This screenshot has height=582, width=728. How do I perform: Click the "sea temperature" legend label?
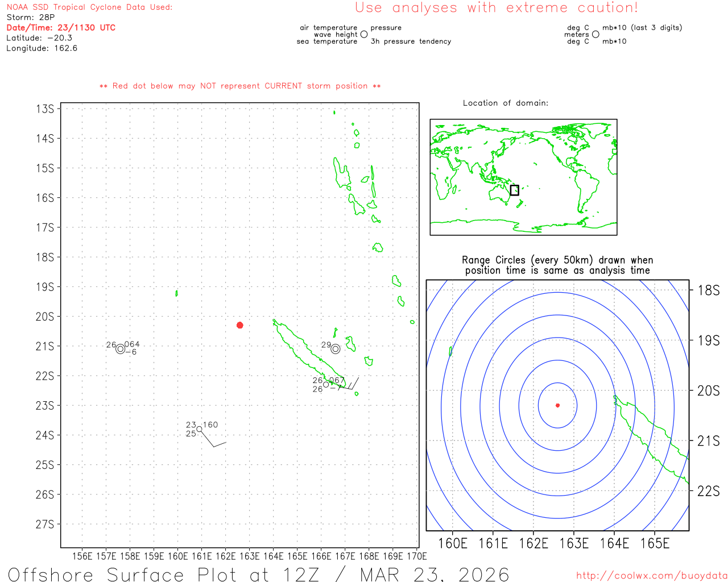(327, 41)
